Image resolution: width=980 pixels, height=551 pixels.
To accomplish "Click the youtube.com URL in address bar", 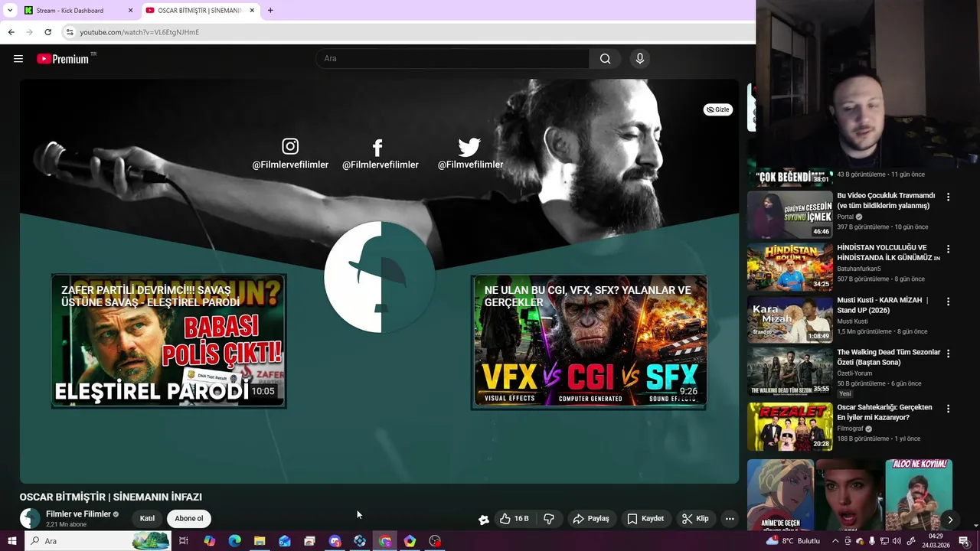I will coord(139,32).
